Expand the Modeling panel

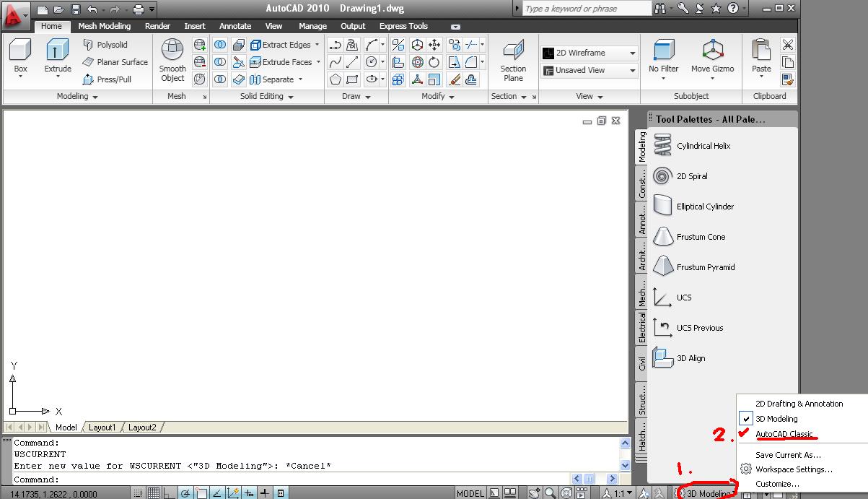tap(77, 96)
